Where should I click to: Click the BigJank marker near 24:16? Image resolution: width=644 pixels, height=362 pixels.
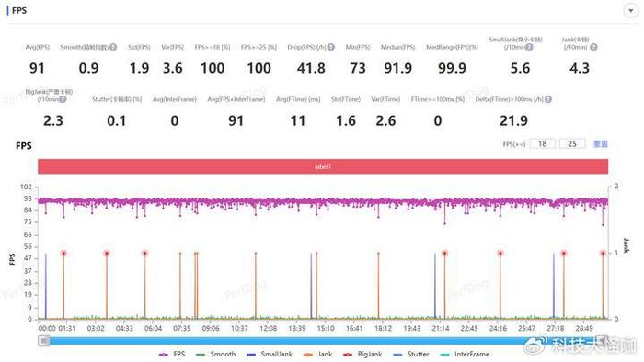500,254
